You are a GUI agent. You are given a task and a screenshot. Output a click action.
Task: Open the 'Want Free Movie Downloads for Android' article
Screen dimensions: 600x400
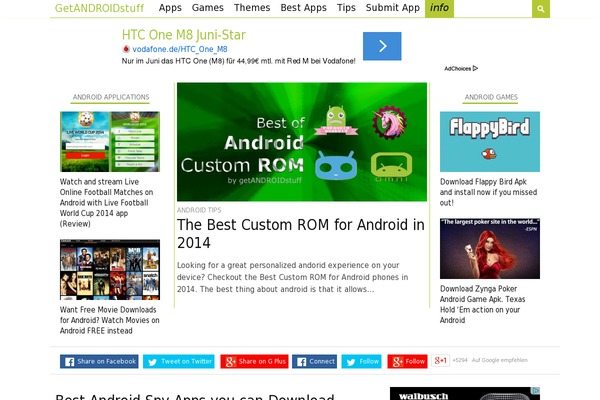109,320
